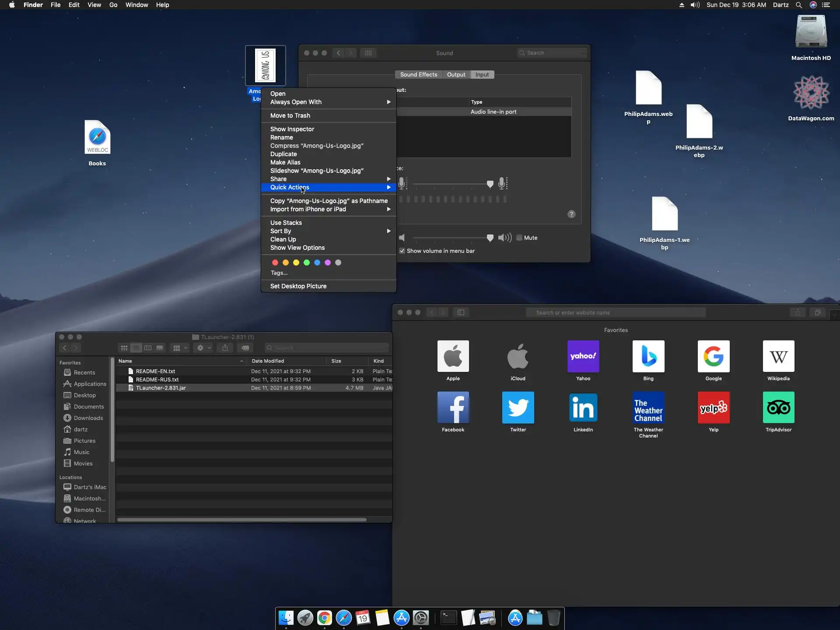Uncheck Show volume in menu bar
Viewport: 840px width, 630px height.
pos(402,251)
